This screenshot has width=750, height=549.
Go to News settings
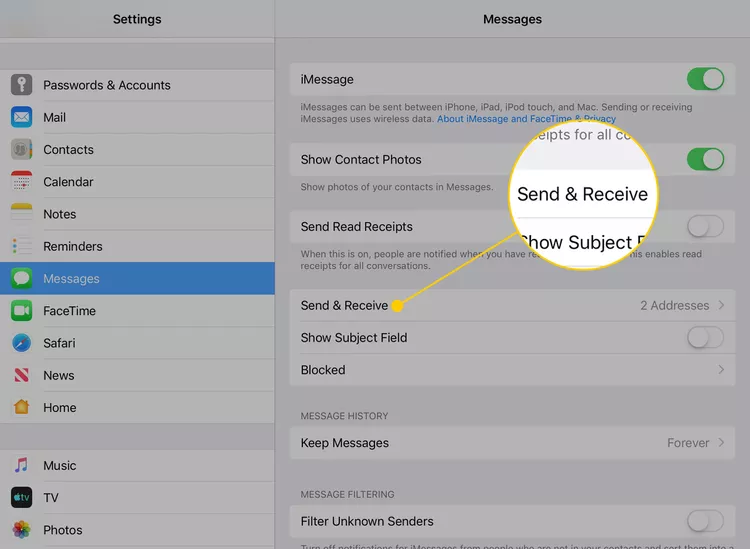(x=137, y=375)
